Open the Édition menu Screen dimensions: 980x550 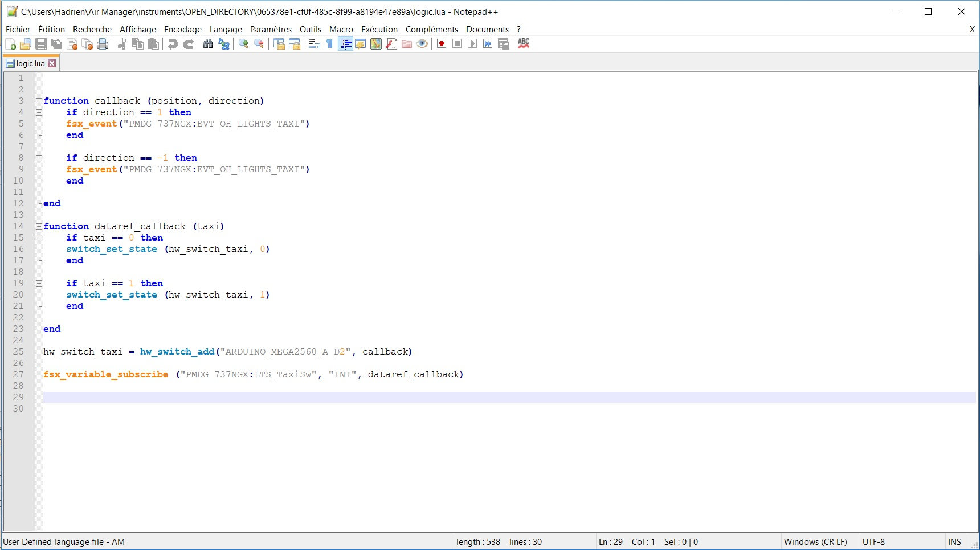(51, 30)
